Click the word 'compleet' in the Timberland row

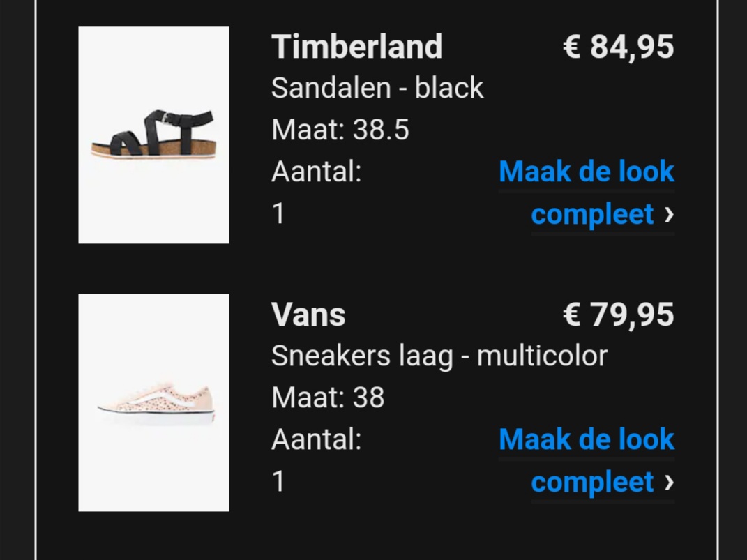(592, 215)
